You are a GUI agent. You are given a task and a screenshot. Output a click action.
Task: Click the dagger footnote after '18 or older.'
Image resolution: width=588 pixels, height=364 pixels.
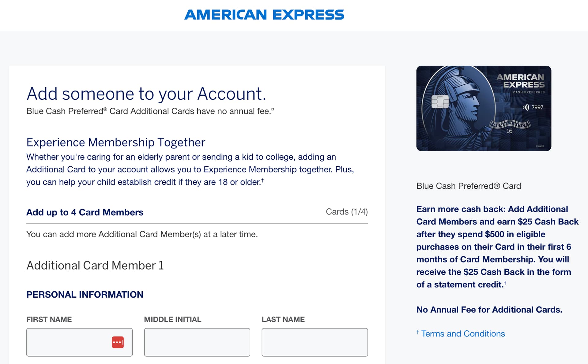tap(262, 180)
